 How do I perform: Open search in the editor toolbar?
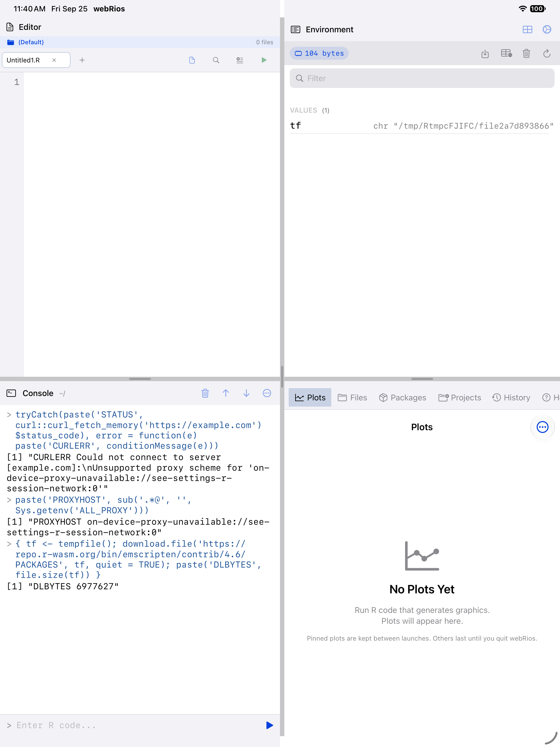(x=216, y=60)
